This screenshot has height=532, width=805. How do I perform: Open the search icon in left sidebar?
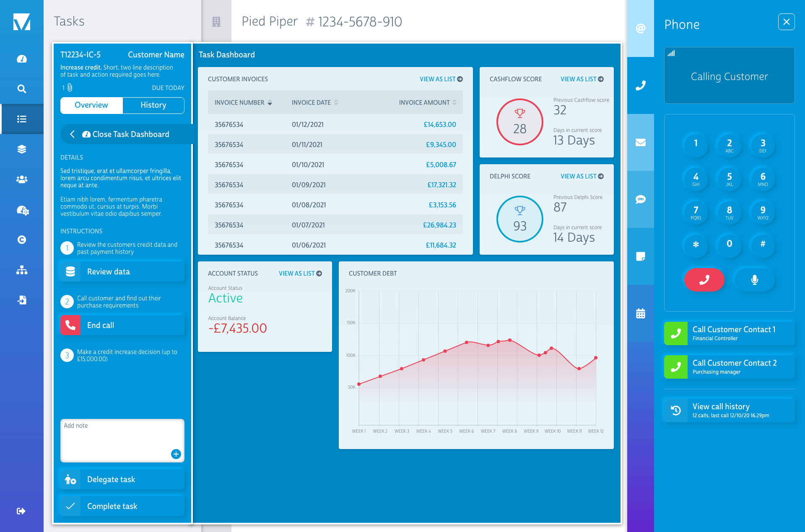coord(22,89)
